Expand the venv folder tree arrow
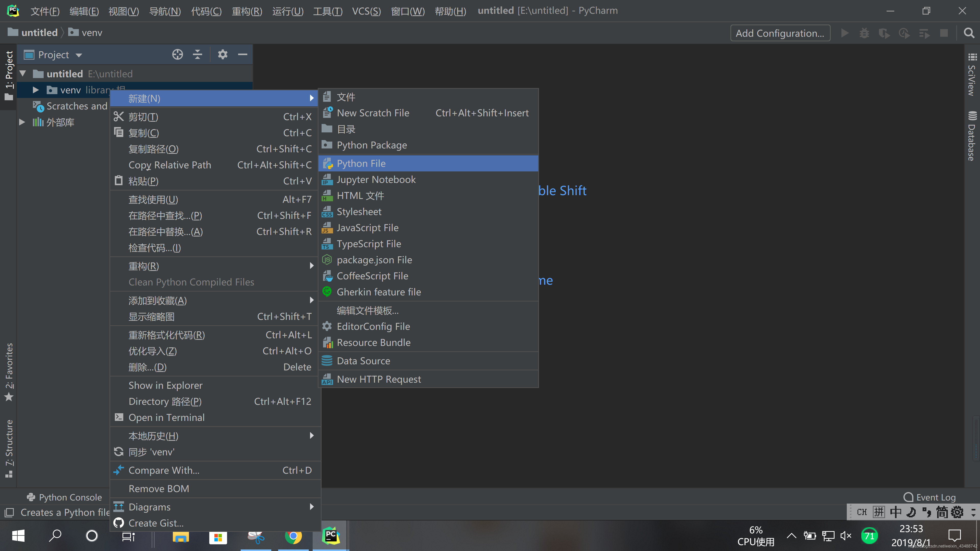 tap(36, 90)
